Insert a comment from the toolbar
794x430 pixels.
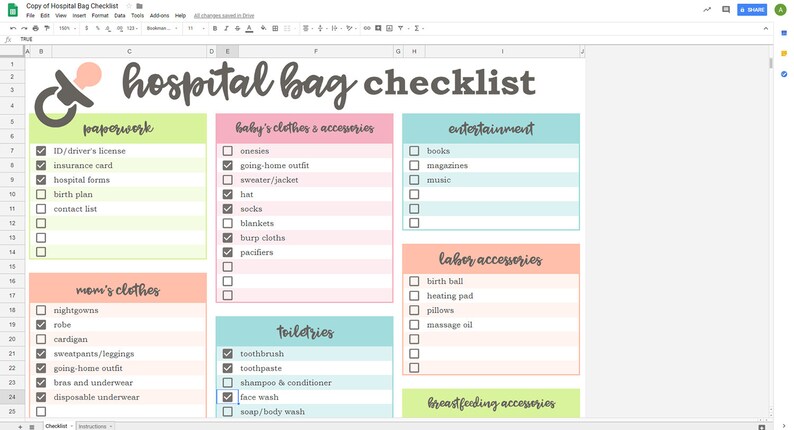tap(378, 28)
